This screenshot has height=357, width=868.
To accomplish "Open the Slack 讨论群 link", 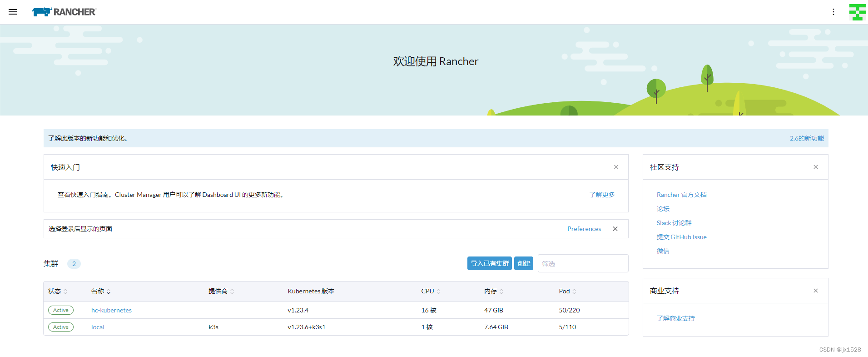I will pyautogui.click(x=674, y=223).
